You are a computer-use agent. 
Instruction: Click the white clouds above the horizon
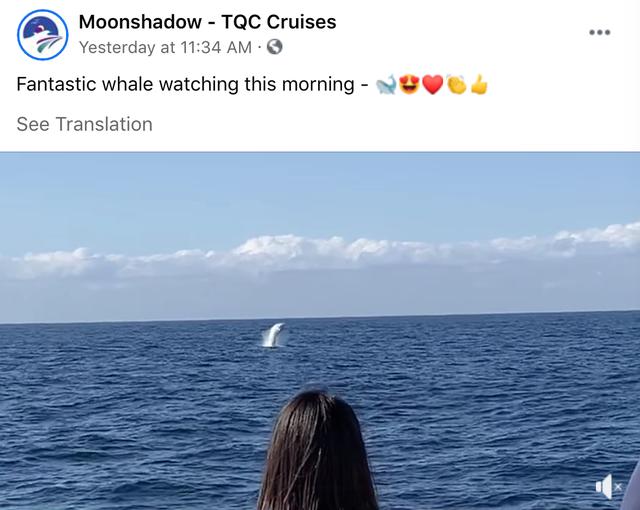point(320,251)
